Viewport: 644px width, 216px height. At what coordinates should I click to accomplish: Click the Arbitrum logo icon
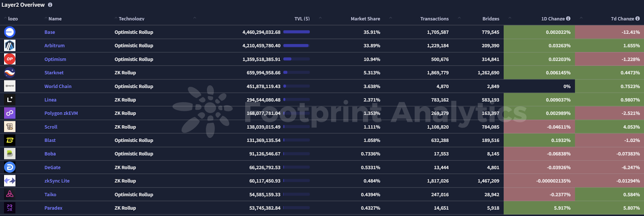[x=10, y=45]
